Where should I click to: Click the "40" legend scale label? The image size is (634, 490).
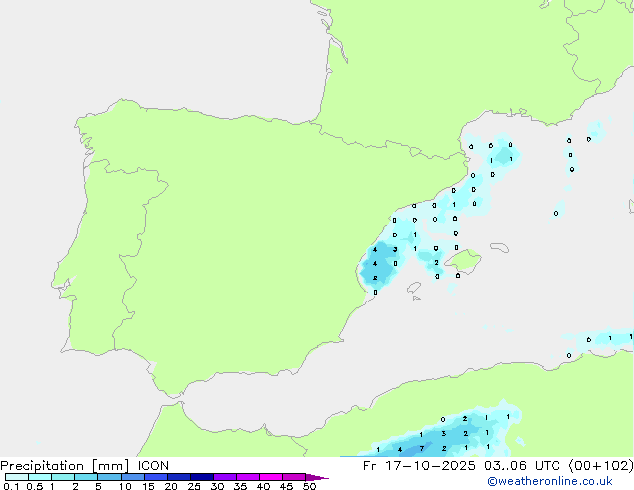point(263,486)
